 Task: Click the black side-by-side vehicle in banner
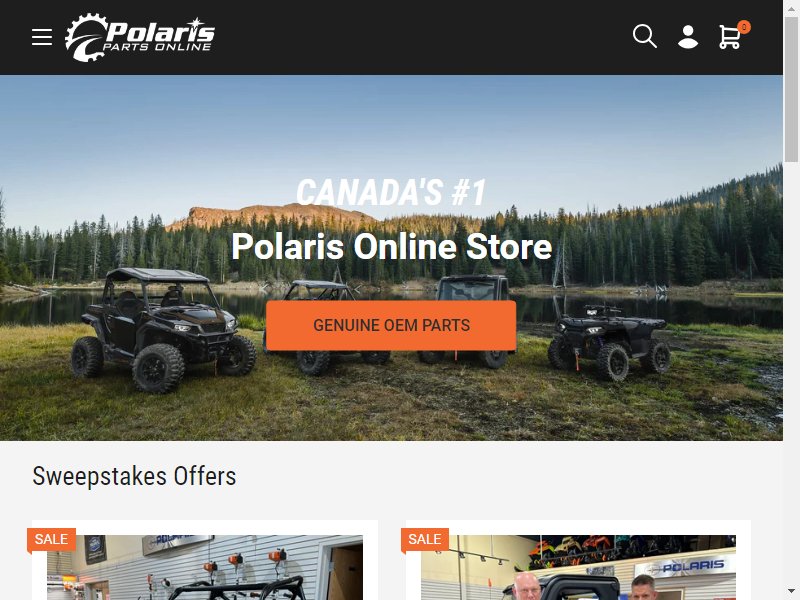pyautogui.click(x=163, y=329)
